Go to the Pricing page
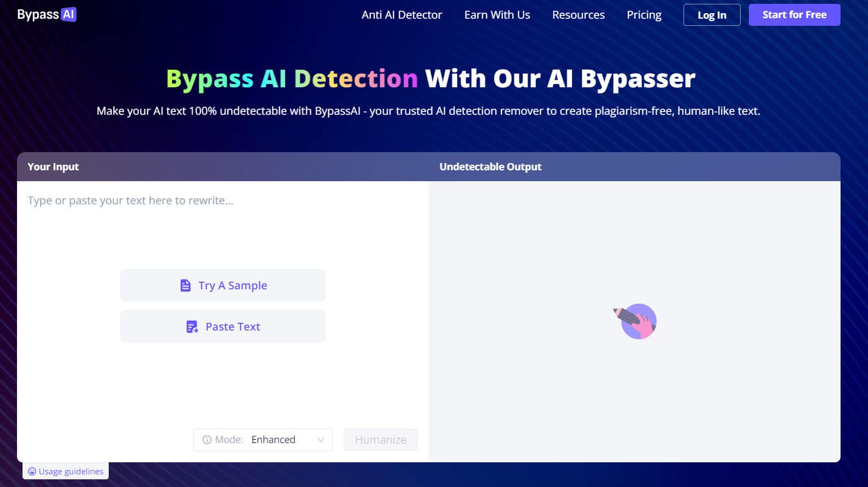The height and width of the screenshot is (487, 868). [x=644, y=15]
